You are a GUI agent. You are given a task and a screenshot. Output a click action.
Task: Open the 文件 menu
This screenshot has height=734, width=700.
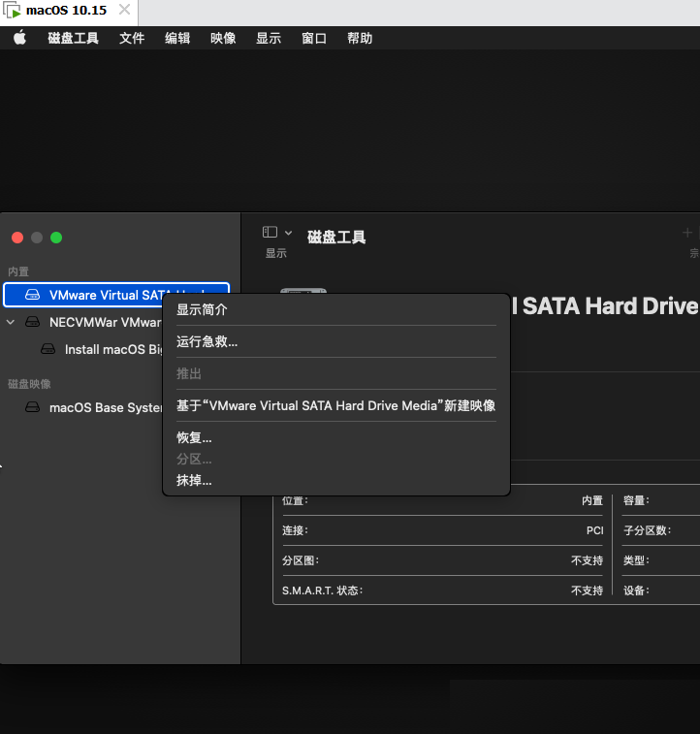point(132,38)
